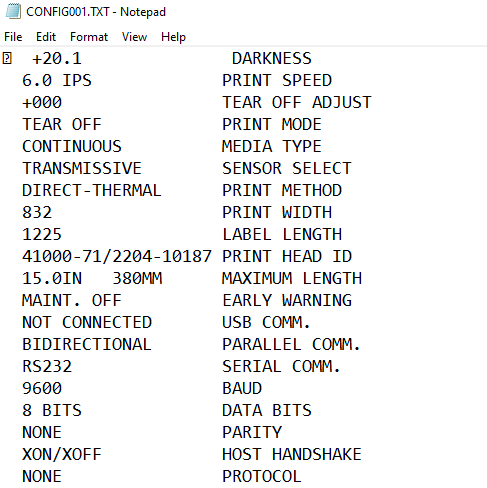The height and width of the screenshot is (488, 487).
Task: Click the BAUD label
Action: (x=242, y=389)
